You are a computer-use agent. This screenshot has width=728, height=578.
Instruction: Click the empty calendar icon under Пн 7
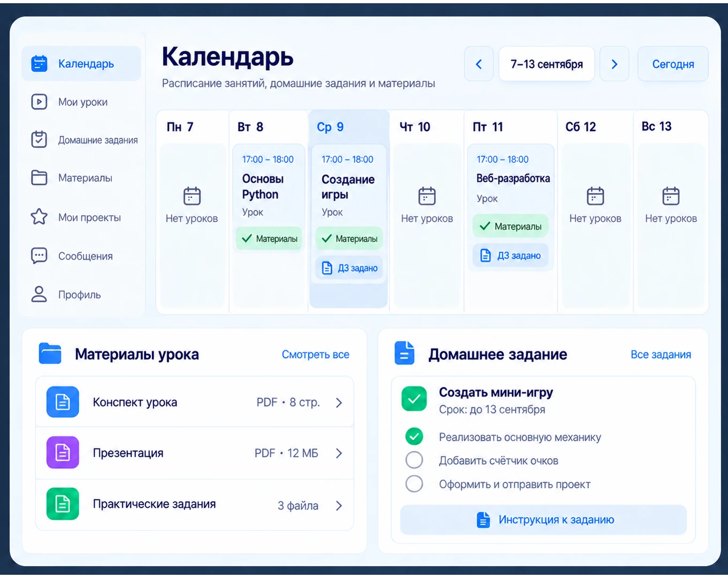point(192,196)
